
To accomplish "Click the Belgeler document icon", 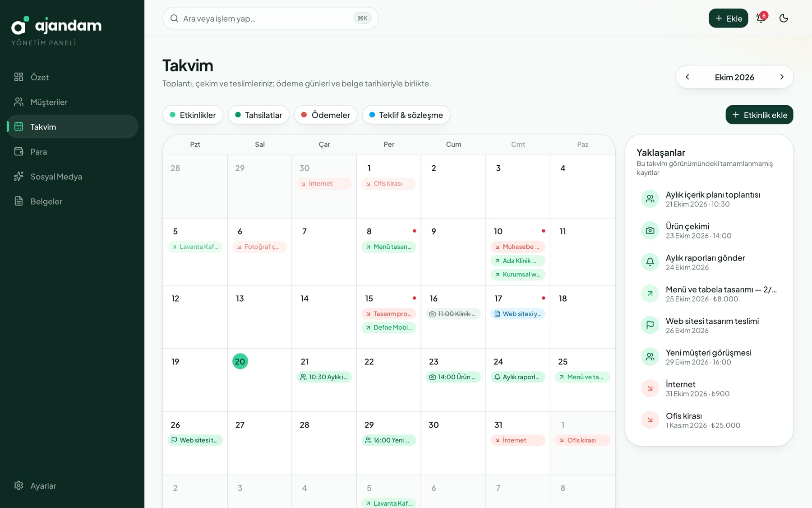I will pyautogui.click(x=18, y=201).
